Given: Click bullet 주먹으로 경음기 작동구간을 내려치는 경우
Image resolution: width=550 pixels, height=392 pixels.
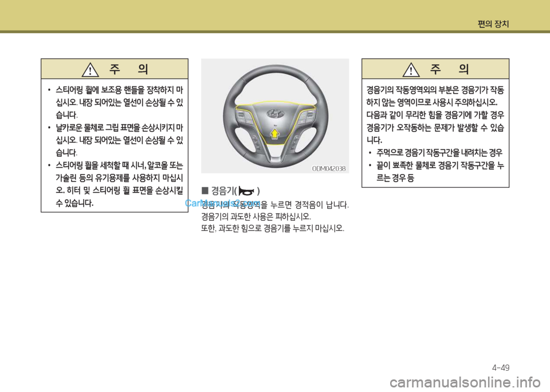Looking at the screenshot, I should coord(435,153).
